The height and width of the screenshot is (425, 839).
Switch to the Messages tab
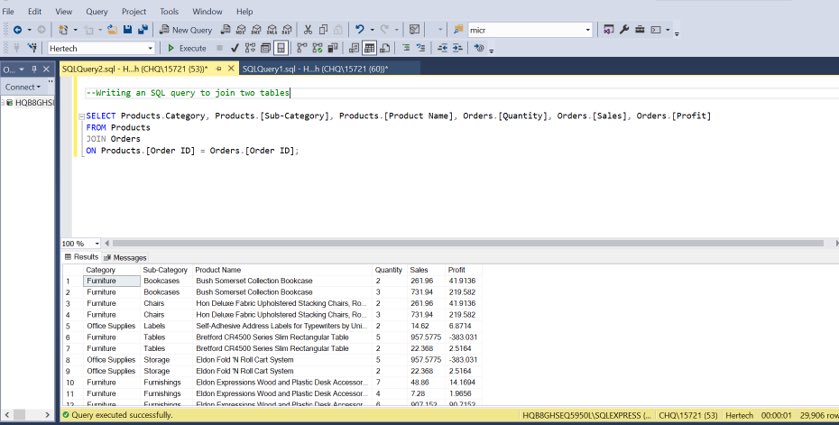pyautogui.click(x=125, y=257)
